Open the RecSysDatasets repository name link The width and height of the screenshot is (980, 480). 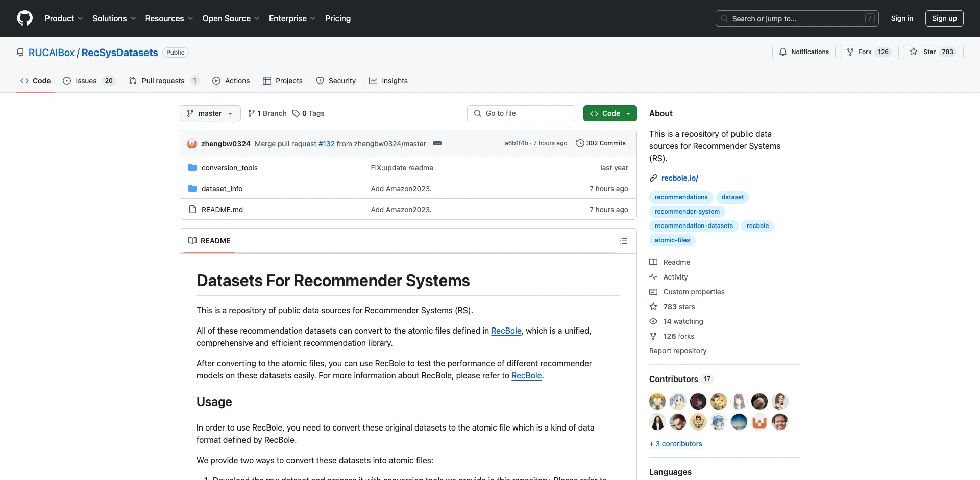click(x=120, y=53)
